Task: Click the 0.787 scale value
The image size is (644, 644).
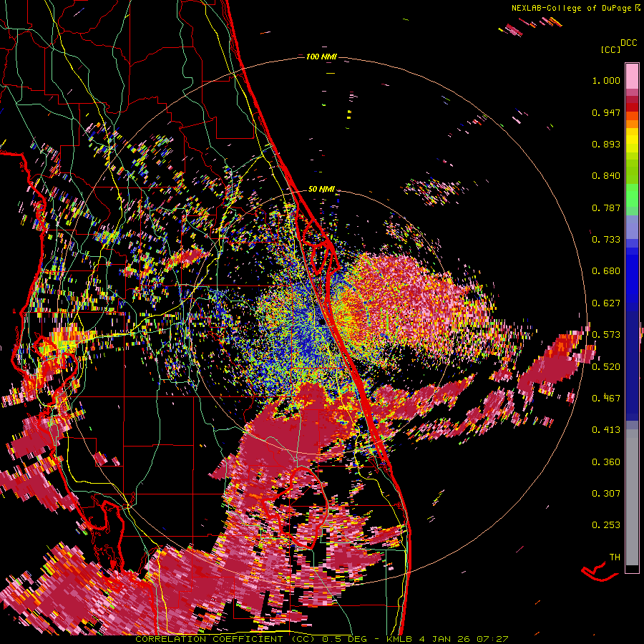Action: click(x=606, y=208)
